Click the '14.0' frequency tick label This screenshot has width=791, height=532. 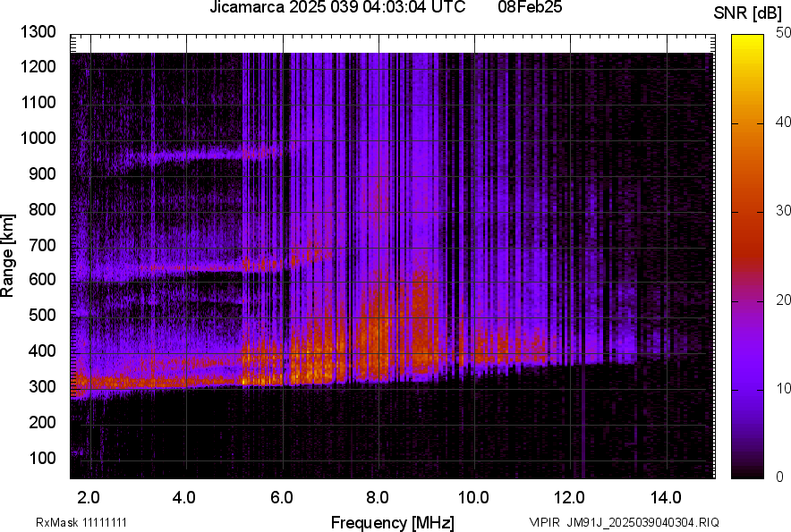tap(667, 497)
